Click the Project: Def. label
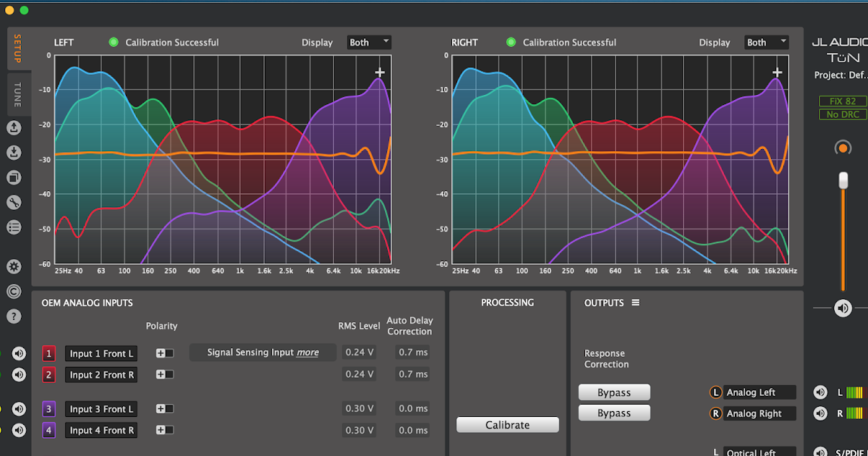Screen dimensions: 868x456 pyautogui.click(x=841, y=75)
